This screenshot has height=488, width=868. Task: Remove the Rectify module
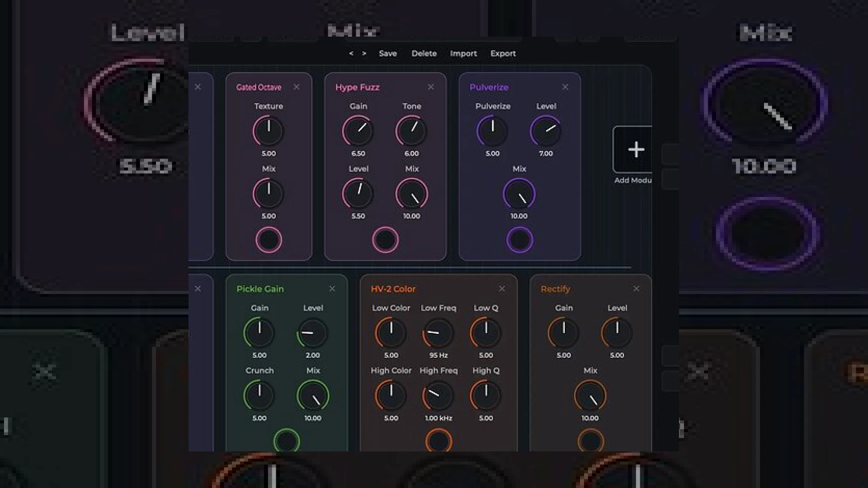tap(636, 289)
